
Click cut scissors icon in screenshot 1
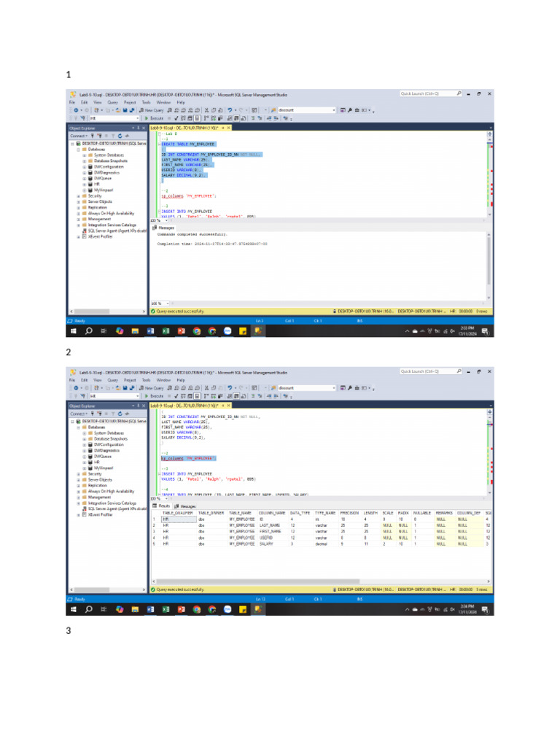point(206,110)
